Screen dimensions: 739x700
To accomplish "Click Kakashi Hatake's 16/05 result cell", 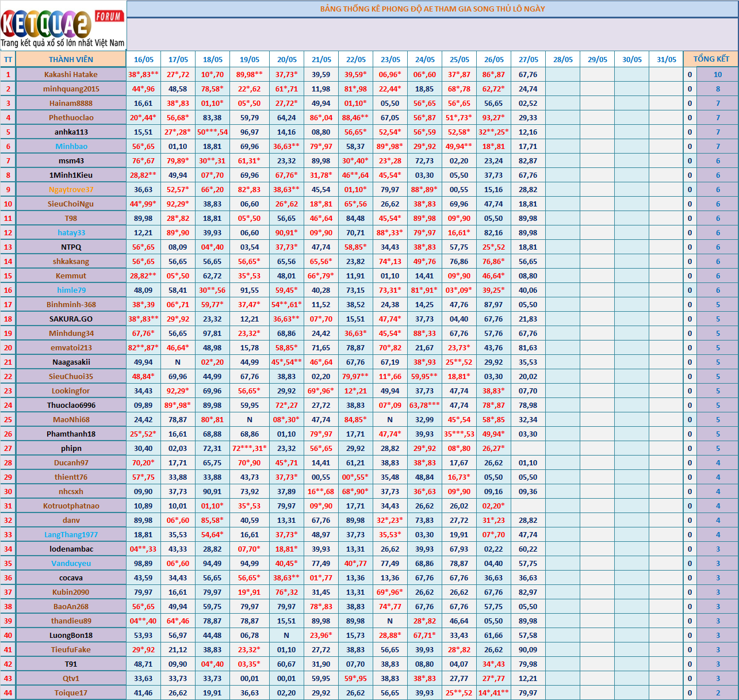I will (x=143, y=74).
